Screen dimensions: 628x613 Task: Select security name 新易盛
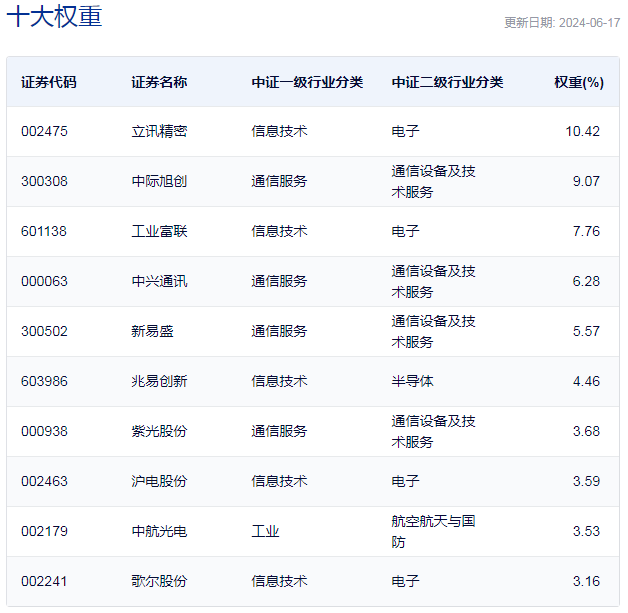point(153,332)
